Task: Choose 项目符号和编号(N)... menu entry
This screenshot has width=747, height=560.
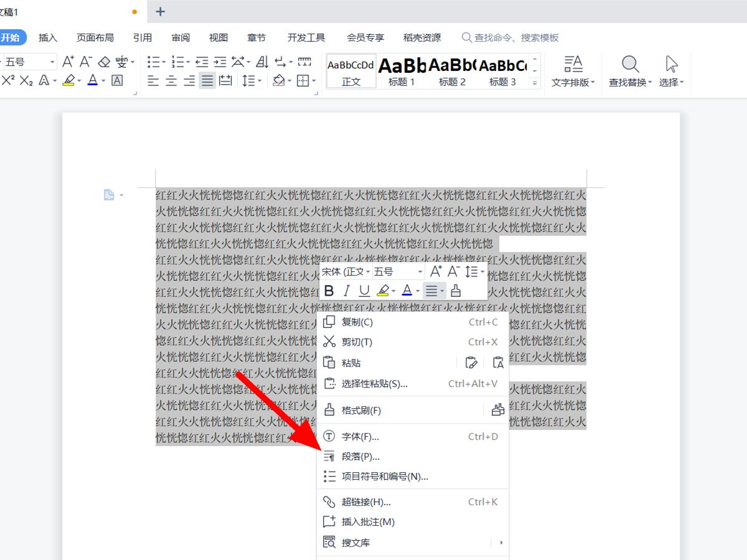Action: [413, 477]
